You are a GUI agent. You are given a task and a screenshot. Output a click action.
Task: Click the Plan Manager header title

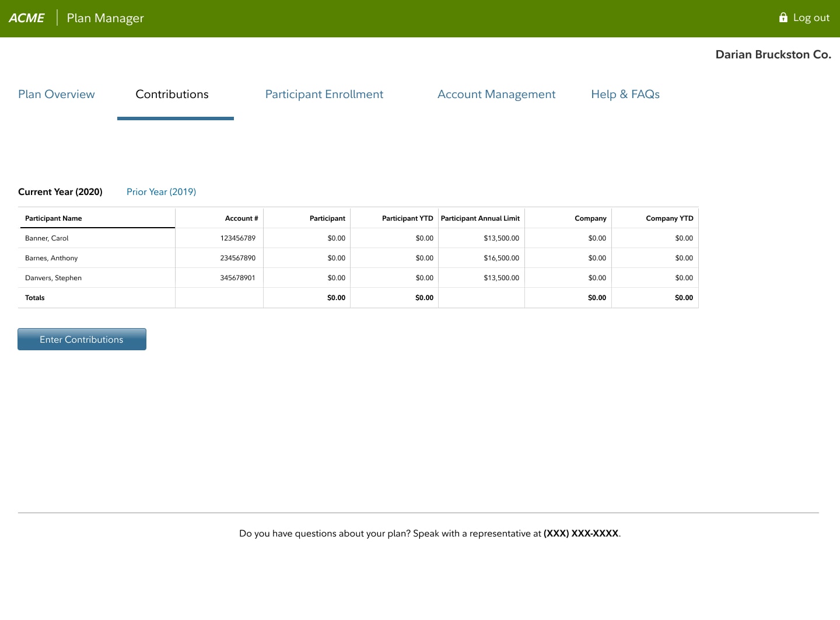click(105, 18)
